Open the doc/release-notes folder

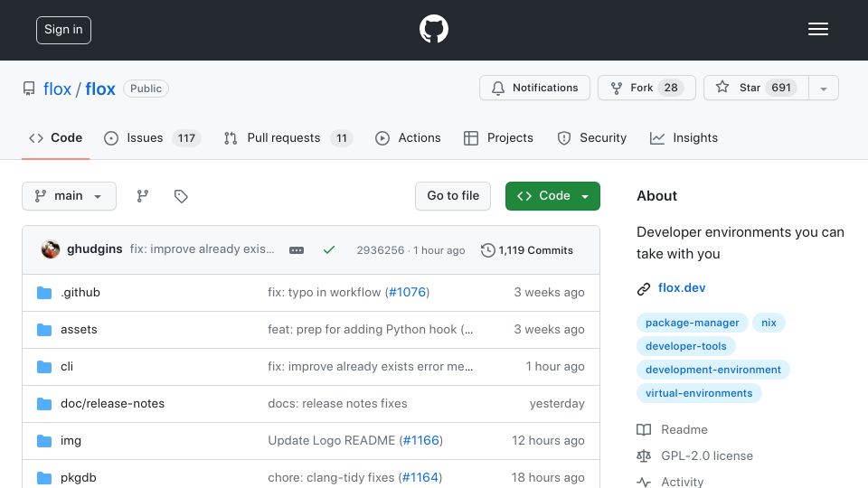[x=112, y=403]
